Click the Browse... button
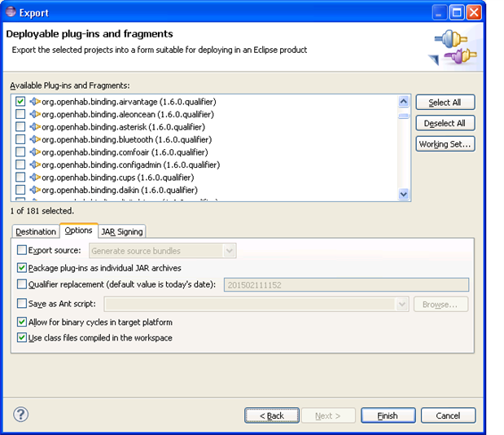The width and height of the screenshot is (504, 435). click(x=440, y=304)
